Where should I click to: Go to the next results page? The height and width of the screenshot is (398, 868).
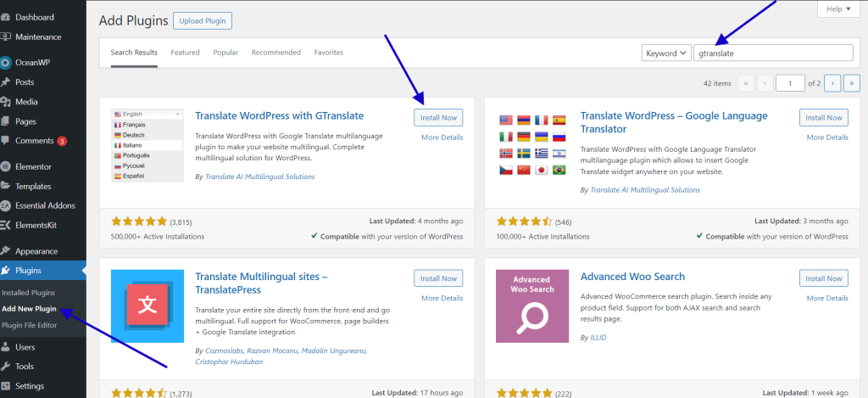pos(832,83)
